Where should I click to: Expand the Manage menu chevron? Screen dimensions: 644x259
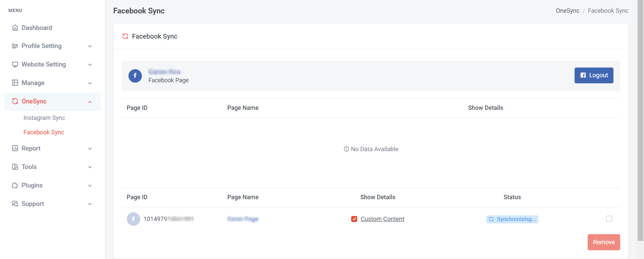pyautogui.click(x=90, y=83)
